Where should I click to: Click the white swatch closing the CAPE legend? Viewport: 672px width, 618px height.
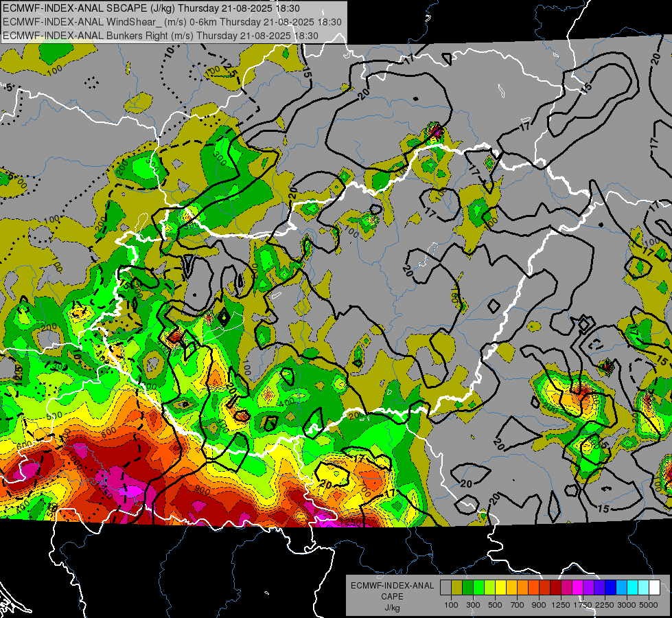pos(654,588)
